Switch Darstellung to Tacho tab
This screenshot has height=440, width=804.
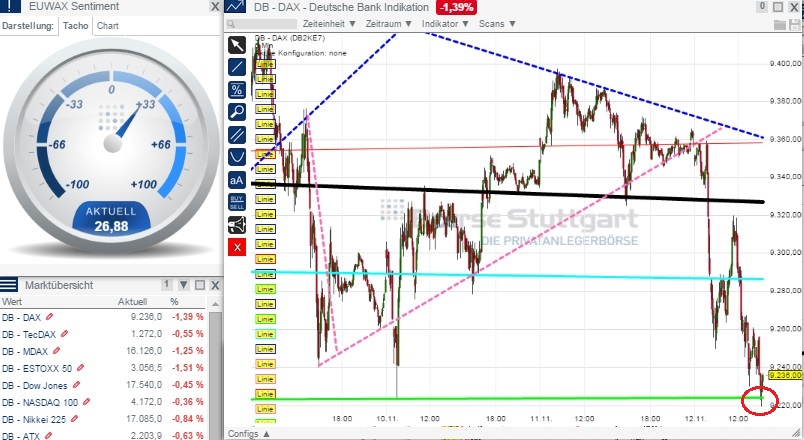click(75, 25)
